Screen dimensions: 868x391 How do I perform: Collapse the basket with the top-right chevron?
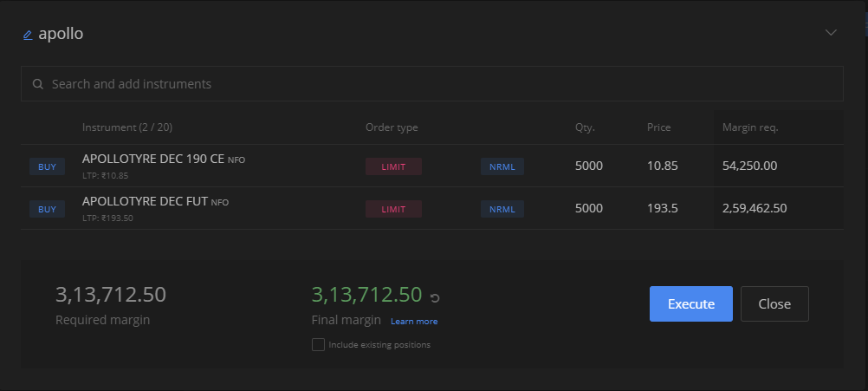[x=831, y=32]
